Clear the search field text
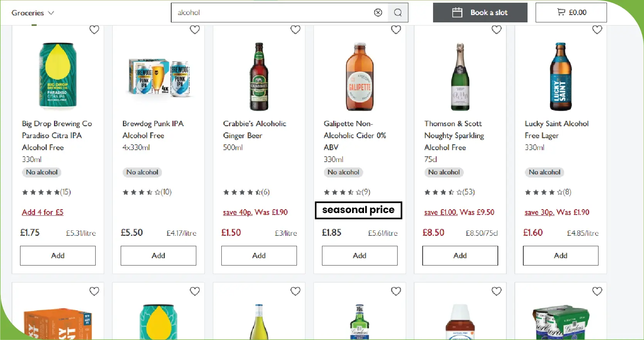This screenshot has height=340, width=644. pyautogui.click(x=378, y=13)
